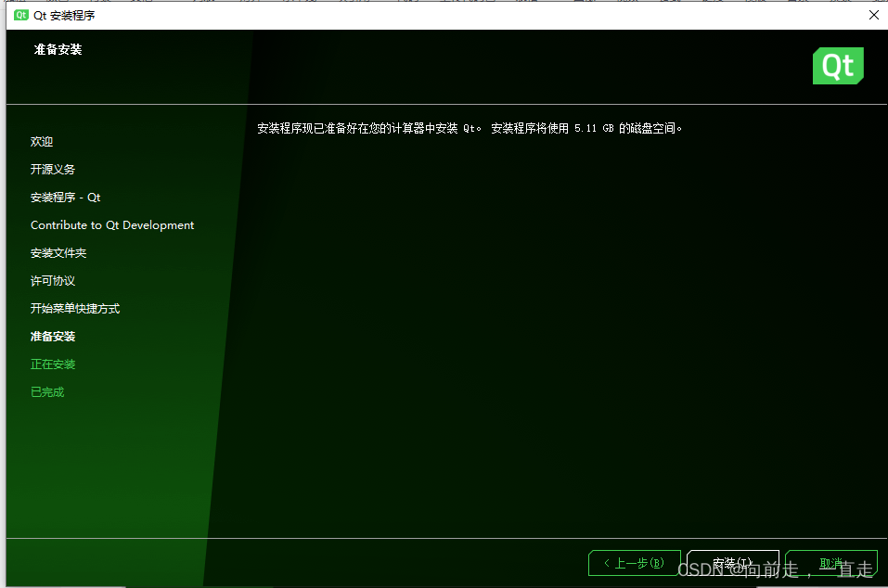Select Contribute to Qt Development step
This screenshot has height=588, width=888.
[112, 225]
